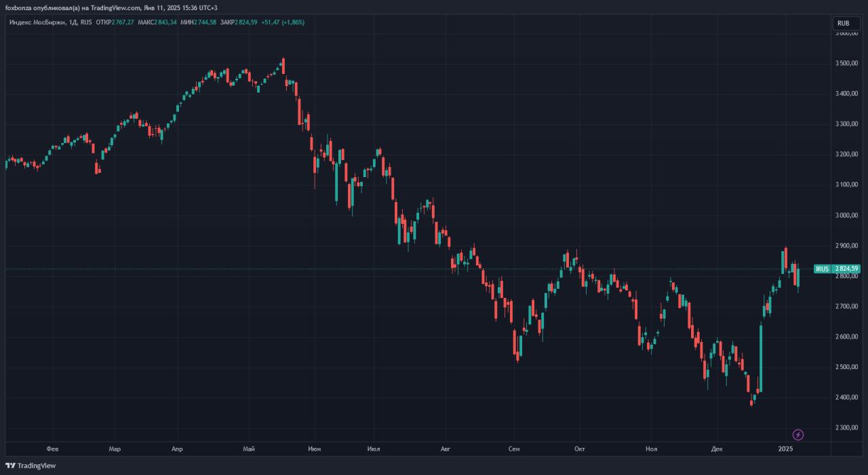Click the purple lightning bolt event icon

point(798,434)
